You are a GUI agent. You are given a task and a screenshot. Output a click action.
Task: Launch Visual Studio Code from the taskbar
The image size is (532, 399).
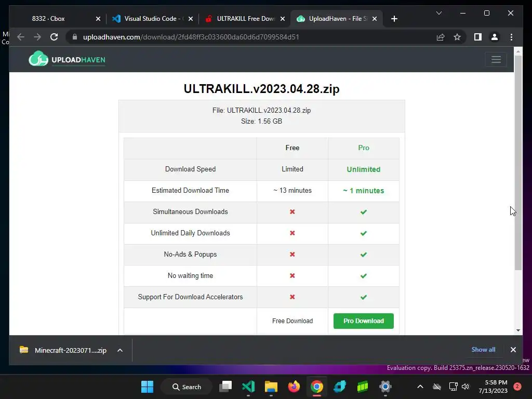click(x=248, y=387)
